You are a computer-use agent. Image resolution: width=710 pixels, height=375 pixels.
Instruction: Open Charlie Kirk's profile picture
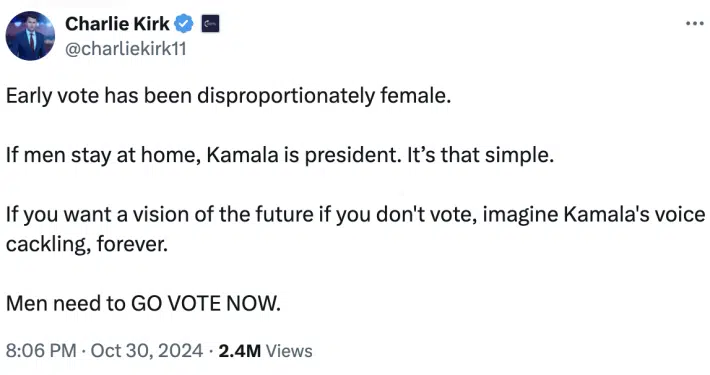[x=30, y=36]
